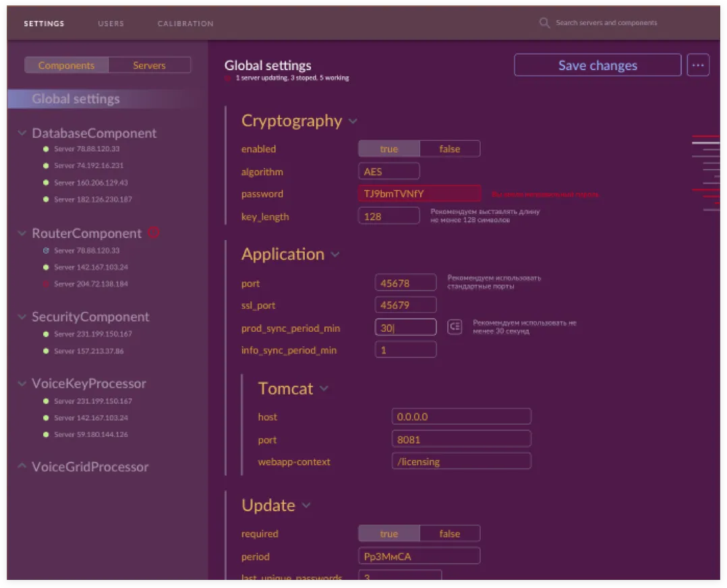Expand the VoiceGridProcessor tree node
Viewport: 727px width, 588px height.
tap(22, 467)
